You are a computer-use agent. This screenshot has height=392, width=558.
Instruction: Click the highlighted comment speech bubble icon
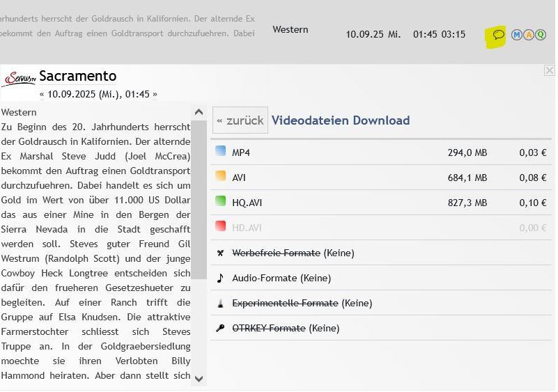tap(498, 35)
